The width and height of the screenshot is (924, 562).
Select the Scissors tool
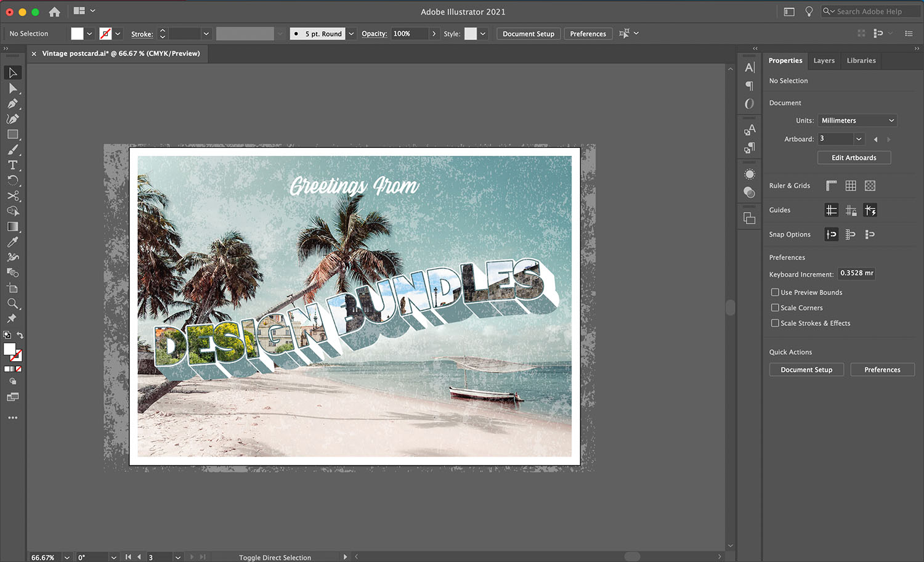(x=12, y=196)
